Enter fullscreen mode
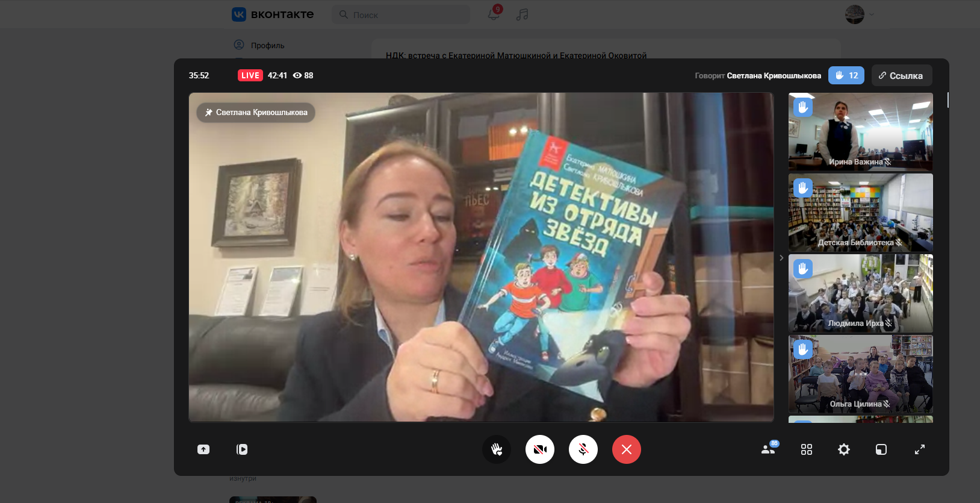The height and width of the screenshot is (503, 980). pos(920,449)
